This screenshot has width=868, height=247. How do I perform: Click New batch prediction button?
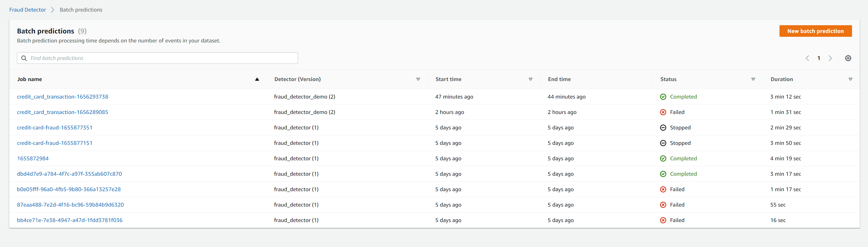[815, 31]
